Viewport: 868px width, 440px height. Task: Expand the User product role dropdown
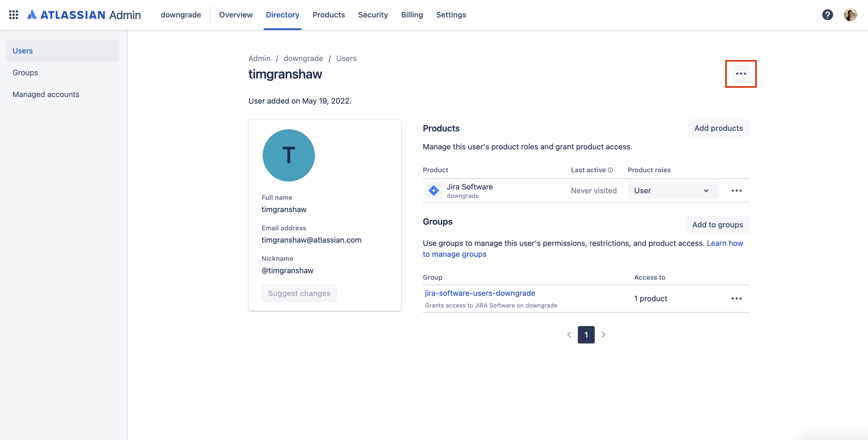point(673,191)
